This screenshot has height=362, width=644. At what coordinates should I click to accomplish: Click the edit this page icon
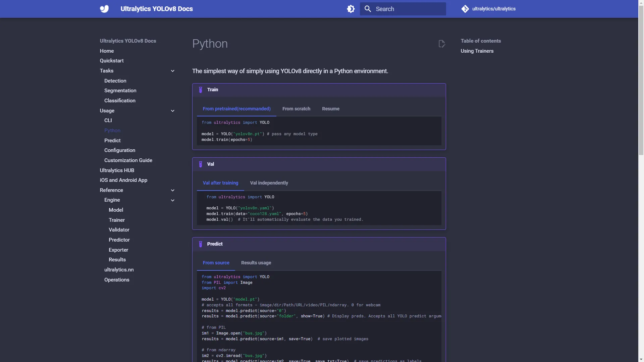tap(442, 44)
